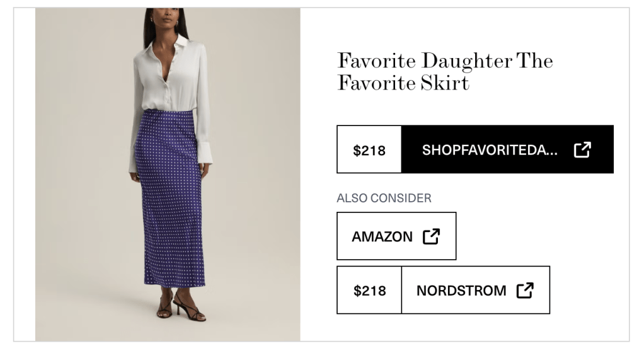Click the "Favorite Daughter The" title line

coord(445,61)
